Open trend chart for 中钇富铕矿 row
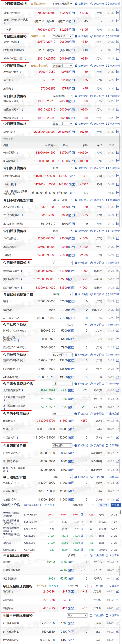The image size is (122, 644). tap(117, 437)
